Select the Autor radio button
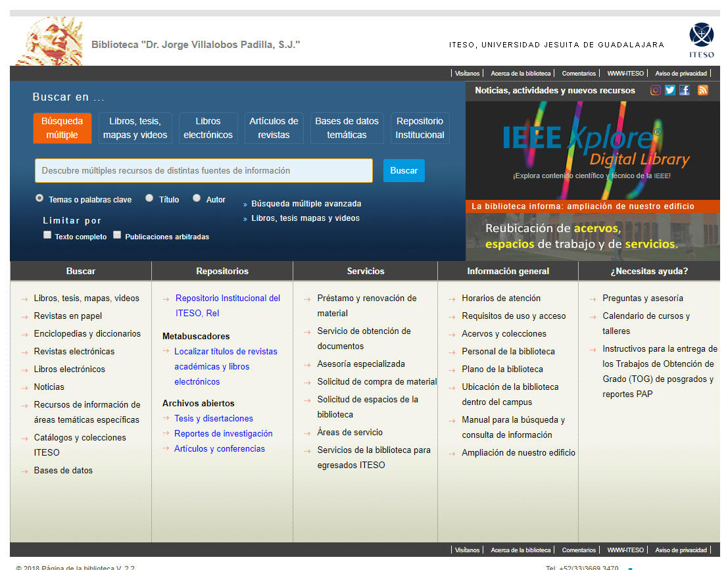The image size is (728, 570). pyautogui.click(x=197, y=198)
